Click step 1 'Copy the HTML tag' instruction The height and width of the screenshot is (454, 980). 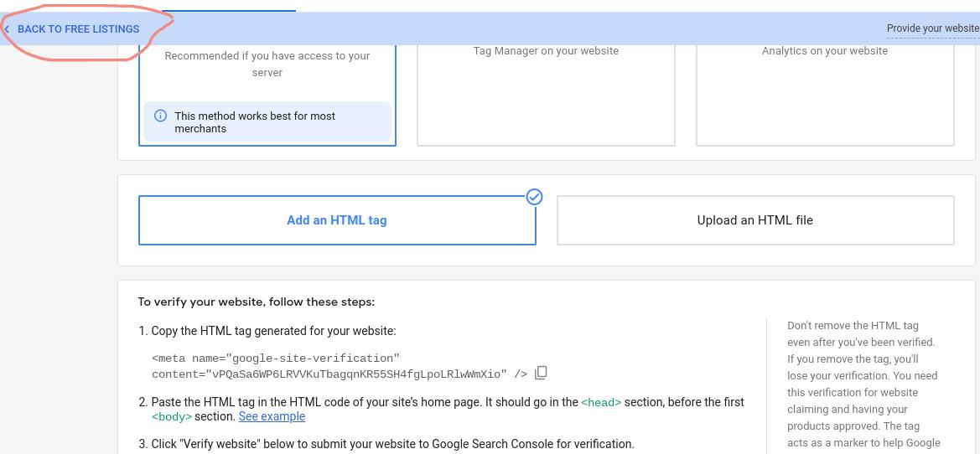[273, 331]
